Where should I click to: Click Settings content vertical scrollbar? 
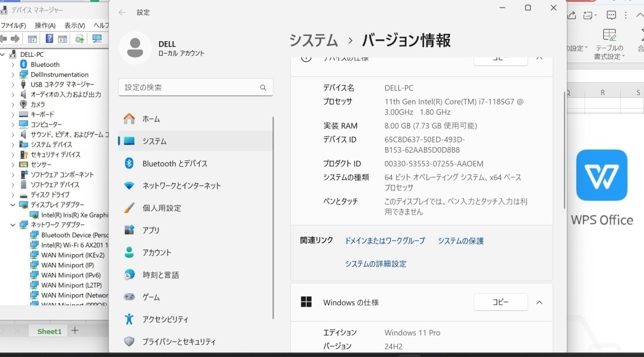[x=564, y=150]
